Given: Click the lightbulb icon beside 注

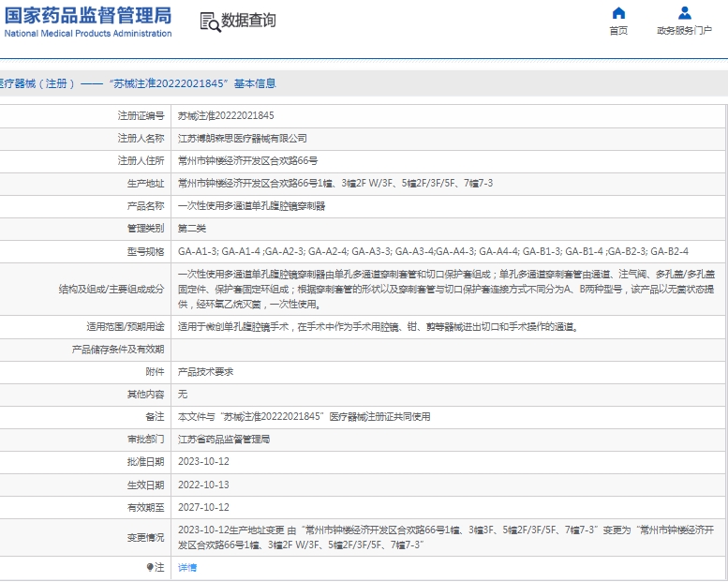Looking at the screenshot, I should [x=150, y=567].
